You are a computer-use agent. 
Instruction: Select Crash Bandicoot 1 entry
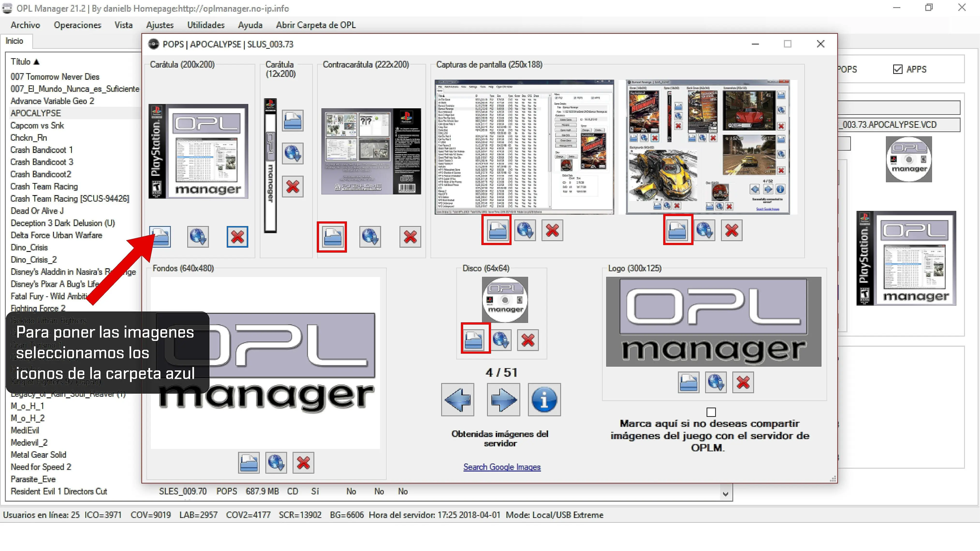[42, 150]
